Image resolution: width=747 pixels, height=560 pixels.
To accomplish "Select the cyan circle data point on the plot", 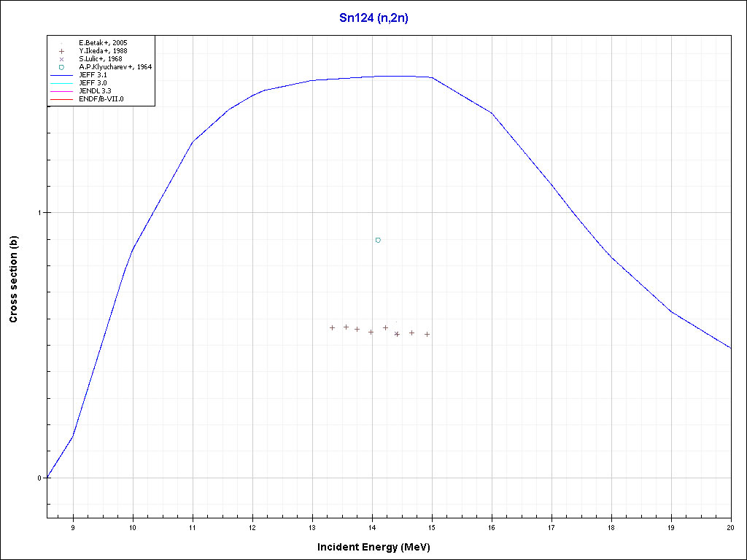I will click(377, 240).
